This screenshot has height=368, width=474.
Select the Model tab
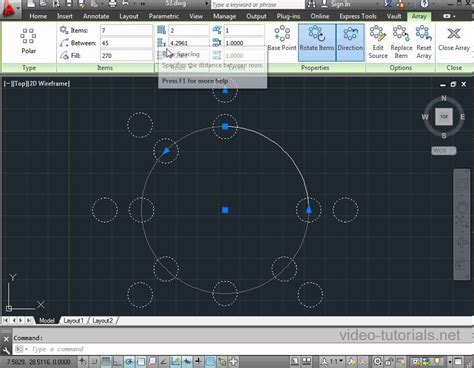47,321
